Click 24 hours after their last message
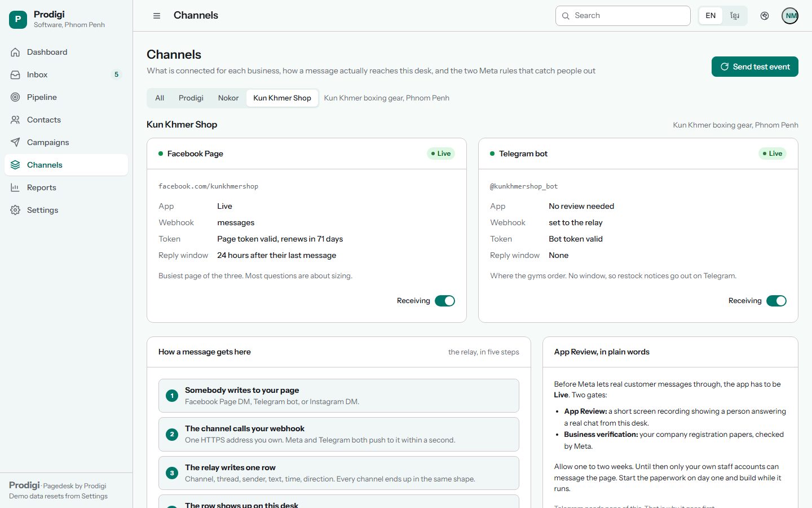The width and height of the screenshot is (812, 508). (277, 255)
